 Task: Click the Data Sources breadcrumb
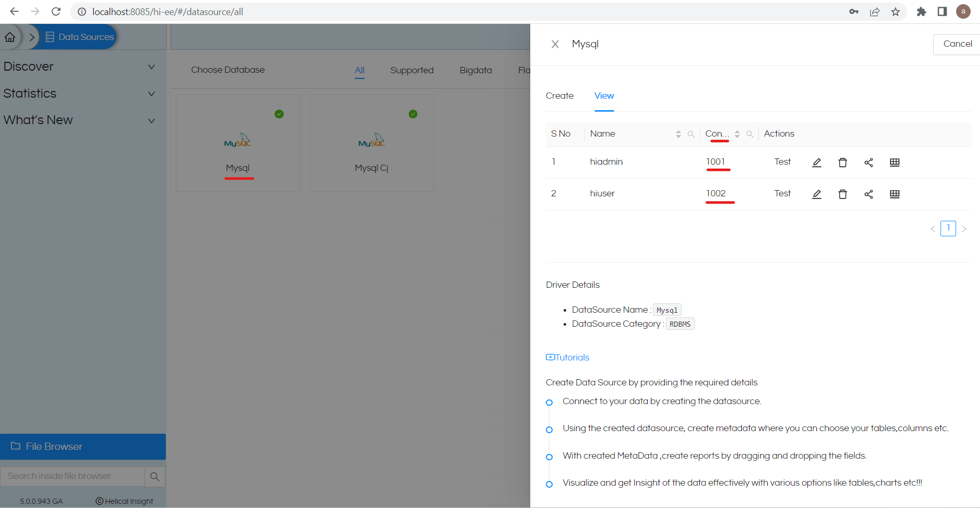pos(80,37)
